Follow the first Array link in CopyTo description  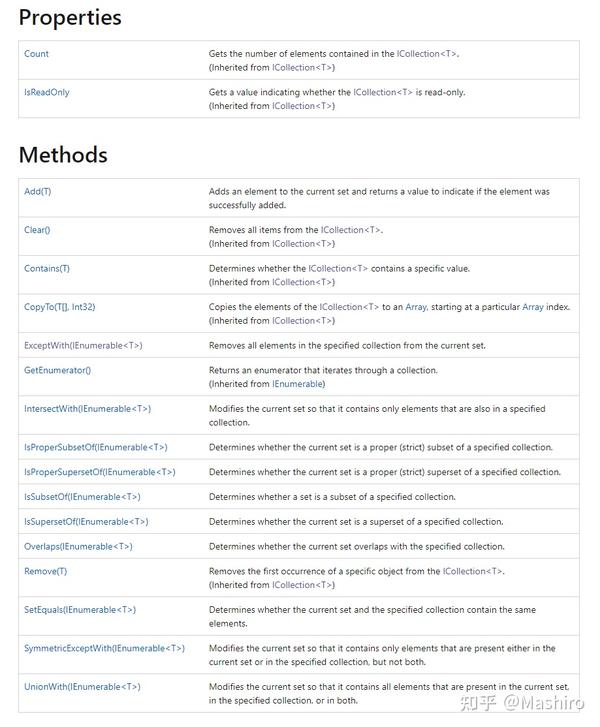tap(416, 307)
